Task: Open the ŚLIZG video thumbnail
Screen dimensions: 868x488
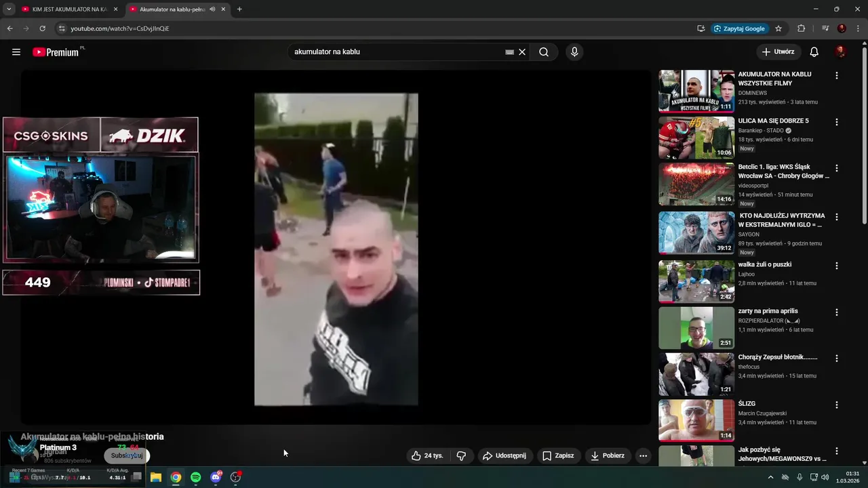Action: pos(696,420)
